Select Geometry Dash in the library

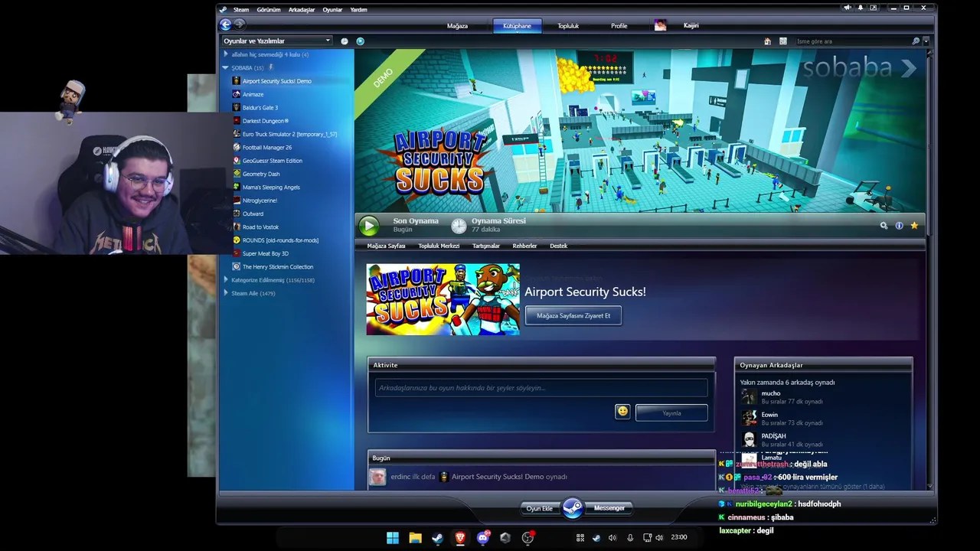coord(261,174)
